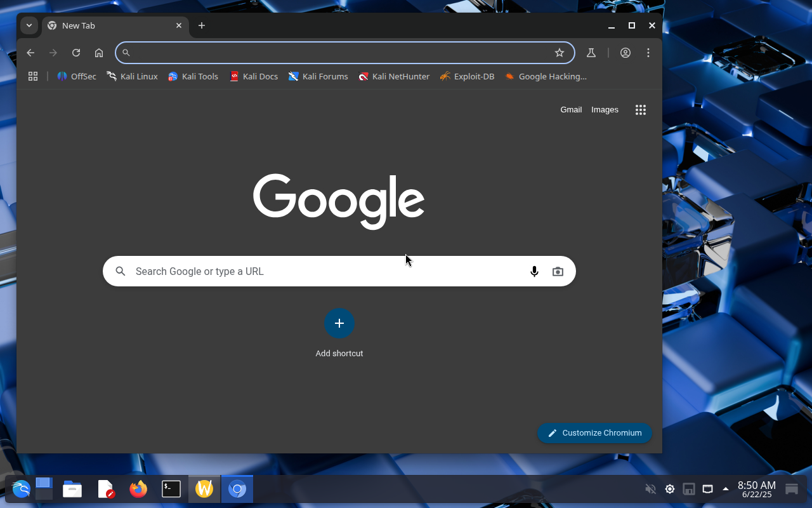
Task: Open the Exploit-DB bookmark
Action: tap(467, 76)
